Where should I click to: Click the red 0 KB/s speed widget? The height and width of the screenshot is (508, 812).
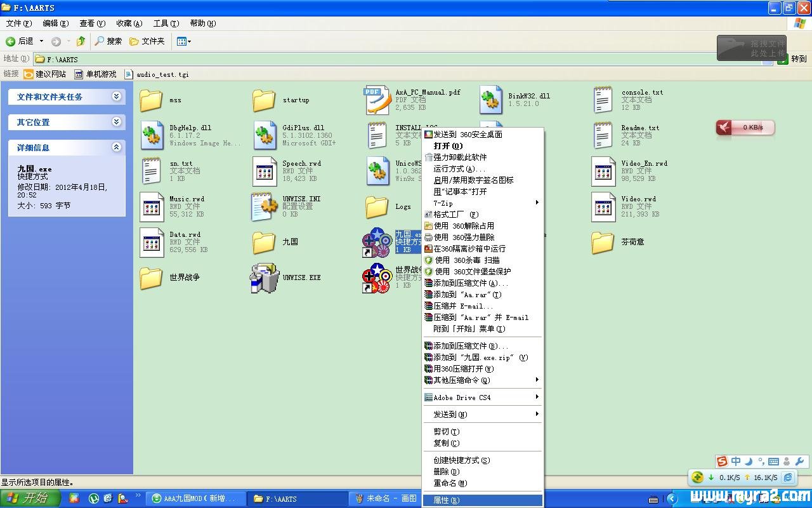click(745, 128)
